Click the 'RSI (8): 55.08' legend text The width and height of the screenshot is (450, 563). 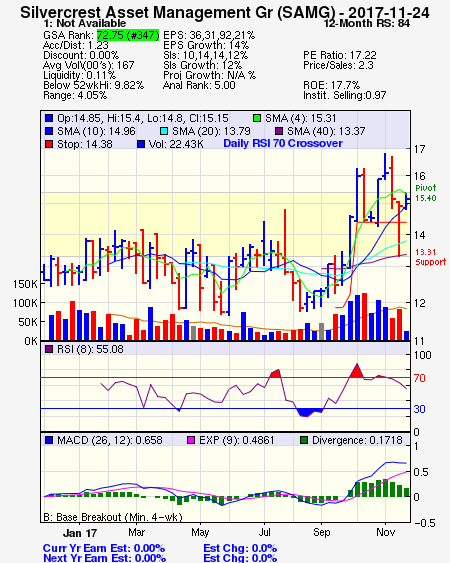pos(90,349)
